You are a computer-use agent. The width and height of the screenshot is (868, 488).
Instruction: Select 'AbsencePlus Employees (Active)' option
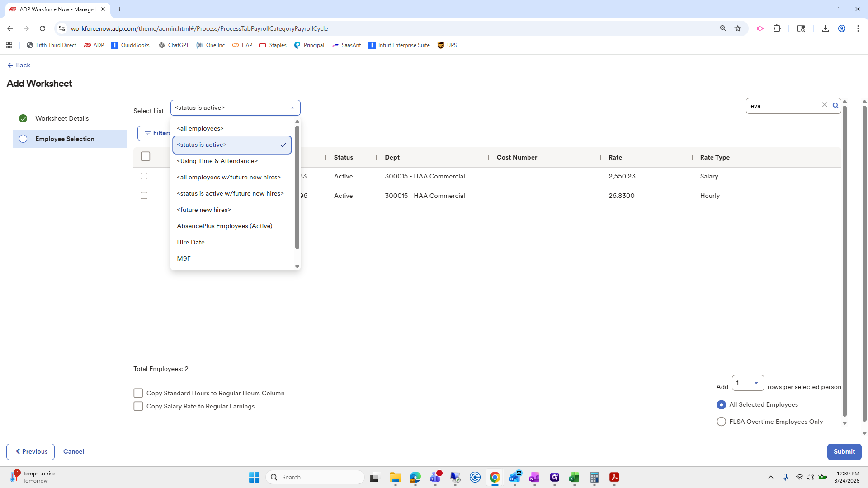(x=225, y=226)
